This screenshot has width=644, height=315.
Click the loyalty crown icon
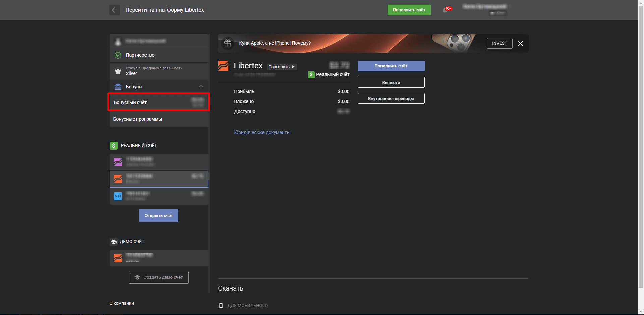coord(118,71)
